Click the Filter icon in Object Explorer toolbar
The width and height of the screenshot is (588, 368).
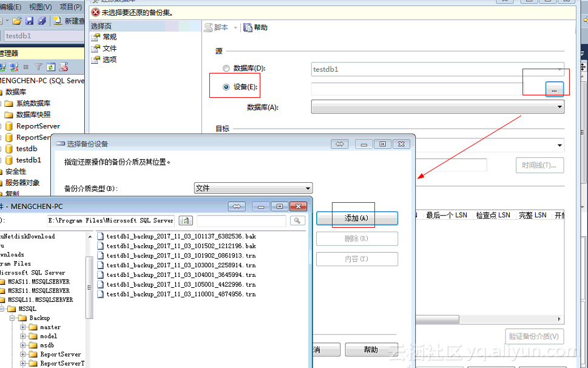pos(38,67)
